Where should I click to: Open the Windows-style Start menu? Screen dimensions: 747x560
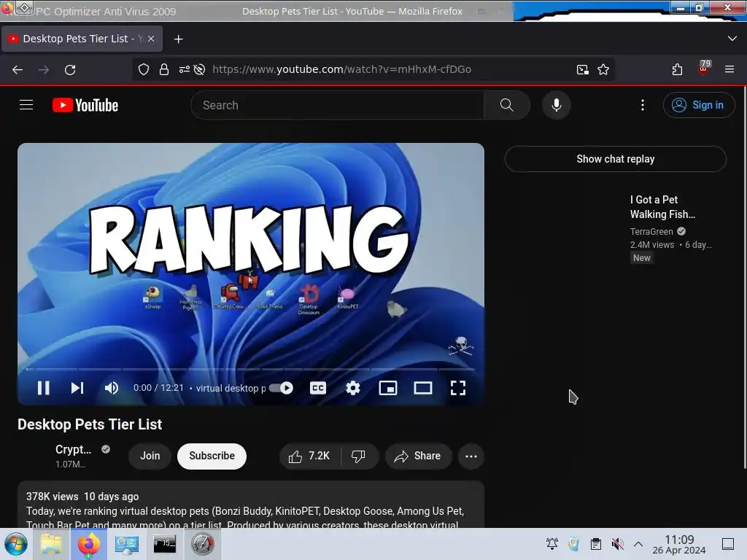coord(16,544)
